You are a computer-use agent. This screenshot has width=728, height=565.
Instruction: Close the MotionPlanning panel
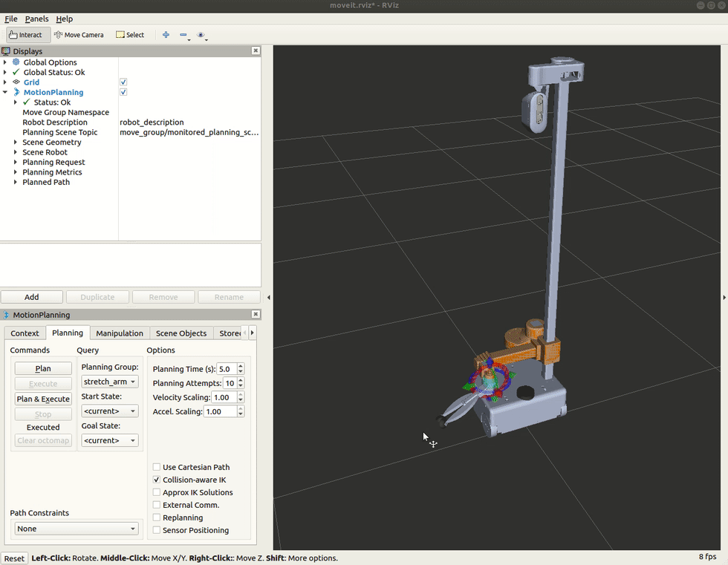click(256, 315)
